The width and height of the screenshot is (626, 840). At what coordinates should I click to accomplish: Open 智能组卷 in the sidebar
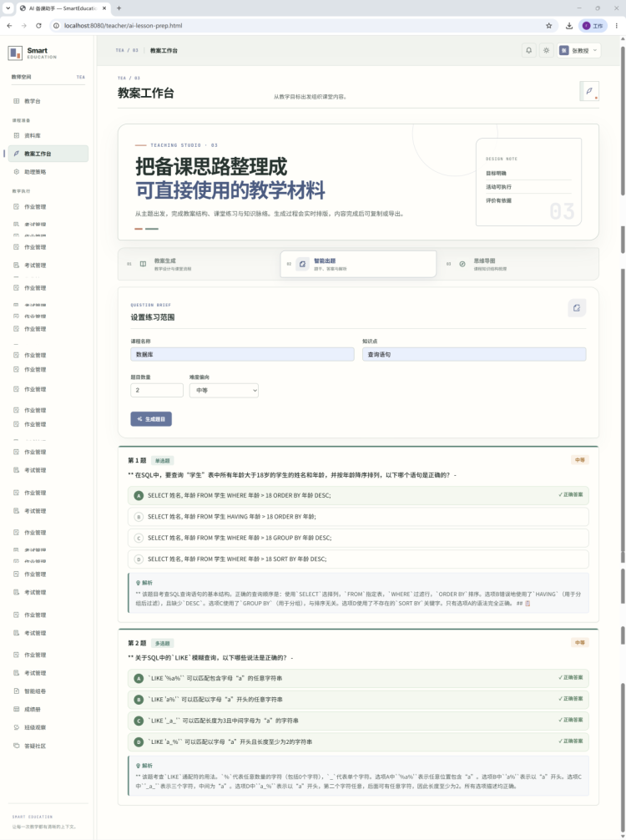click(48, 691)
